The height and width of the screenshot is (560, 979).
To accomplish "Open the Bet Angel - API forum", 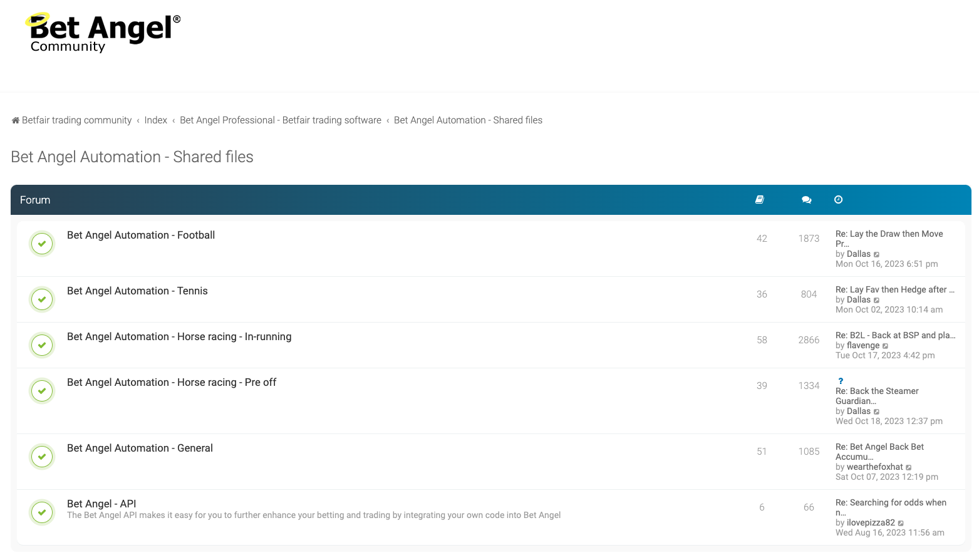I will point(101,504).
